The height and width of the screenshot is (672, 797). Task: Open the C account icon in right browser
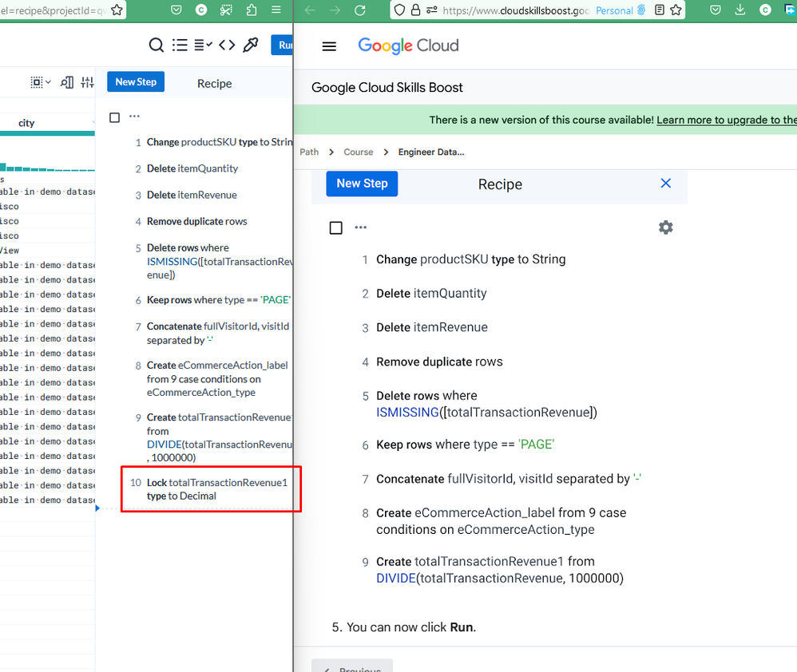pos(765,10)
